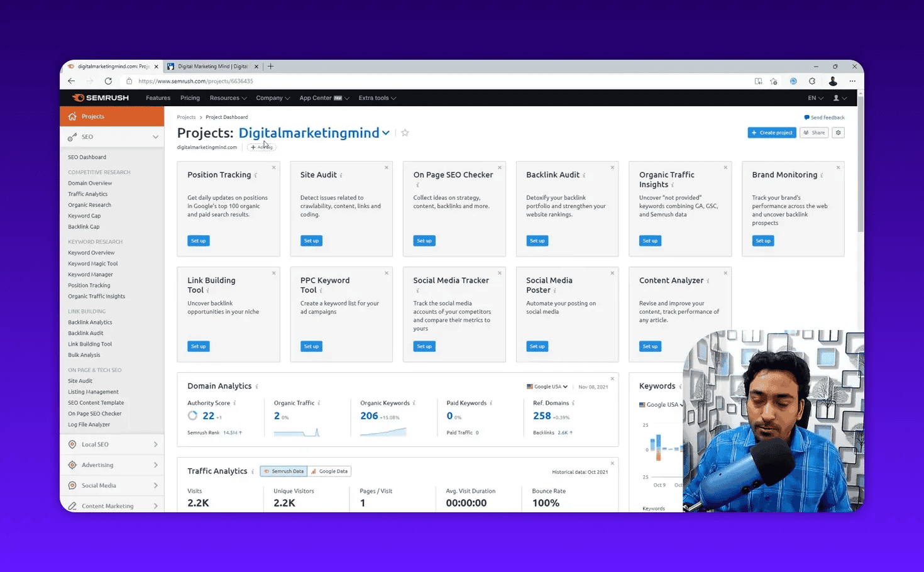Open the Google USA location dropdown

(x=546, y=387)
